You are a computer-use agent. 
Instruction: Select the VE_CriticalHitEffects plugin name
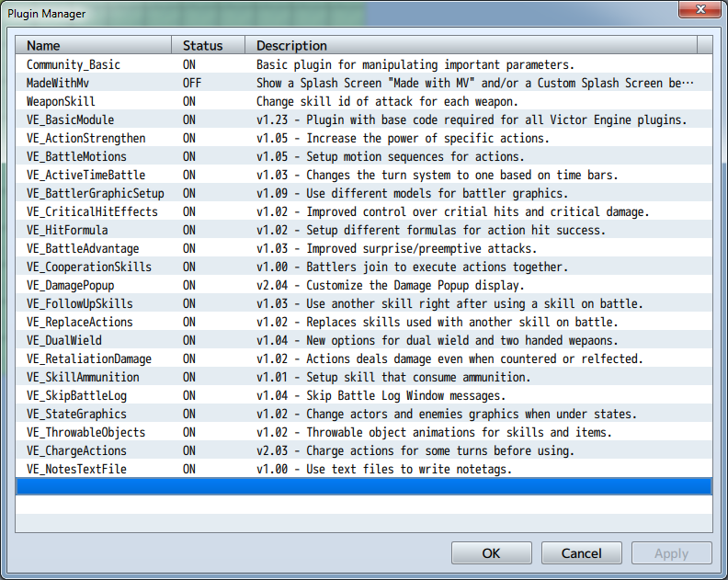pos(92,211)
